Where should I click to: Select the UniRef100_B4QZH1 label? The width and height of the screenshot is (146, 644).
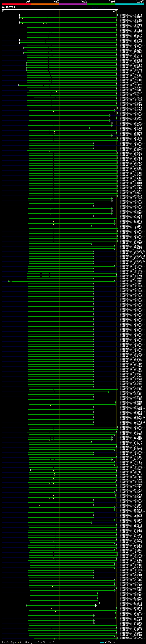pos(131,173)
